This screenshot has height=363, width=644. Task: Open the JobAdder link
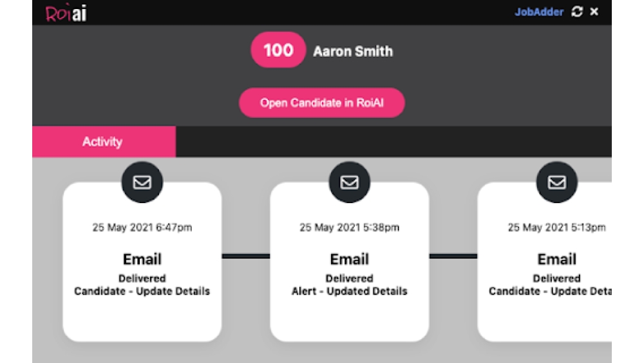click(x=538, y=12)
